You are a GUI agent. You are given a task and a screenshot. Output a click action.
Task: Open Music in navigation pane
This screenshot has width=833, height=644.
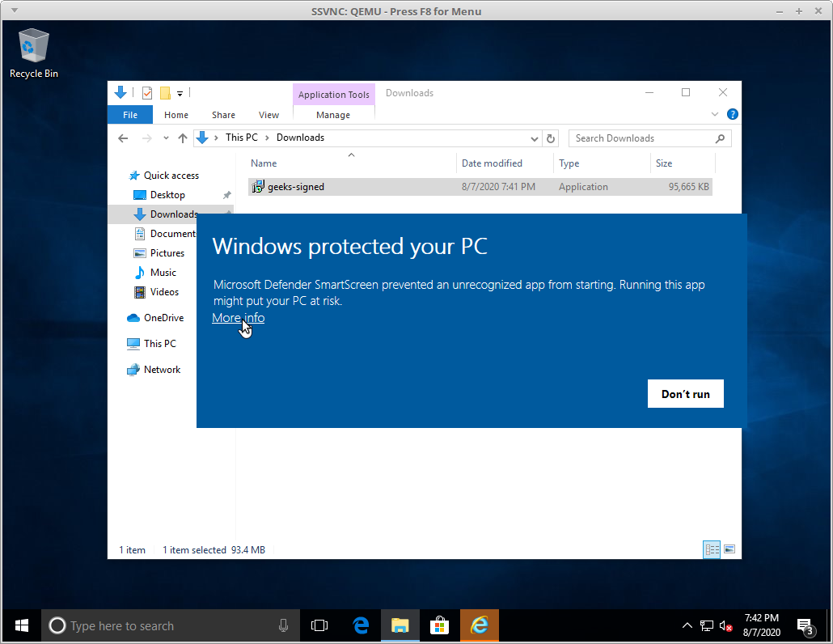(x=163, y=273)
